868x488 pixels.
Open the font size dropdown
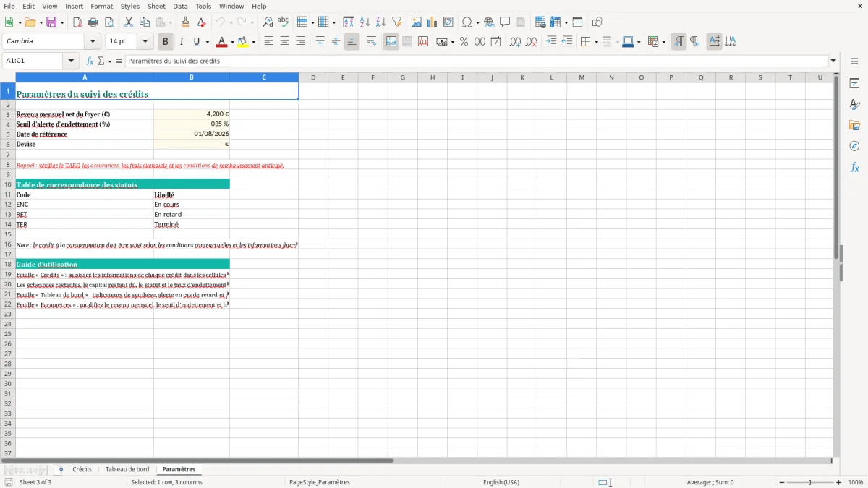coord(145,41)
